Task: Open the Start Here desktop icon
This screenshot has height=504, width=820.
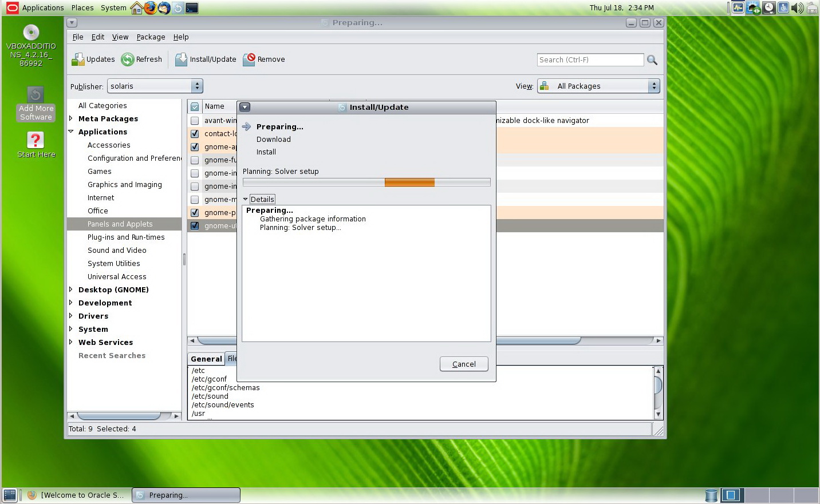Action: coord(36,145)
